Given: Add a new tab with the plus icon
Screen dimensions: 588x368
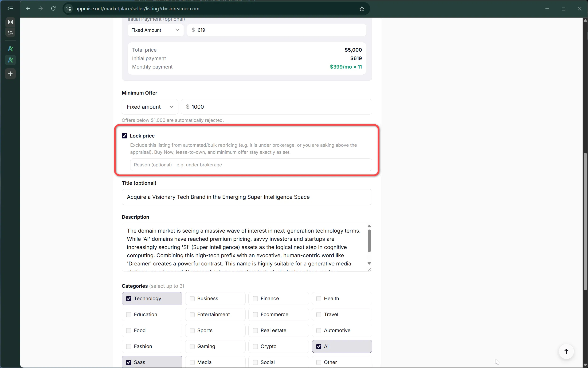Looking at the screenshot, I should pyautogui.click(x=10, y=74).
